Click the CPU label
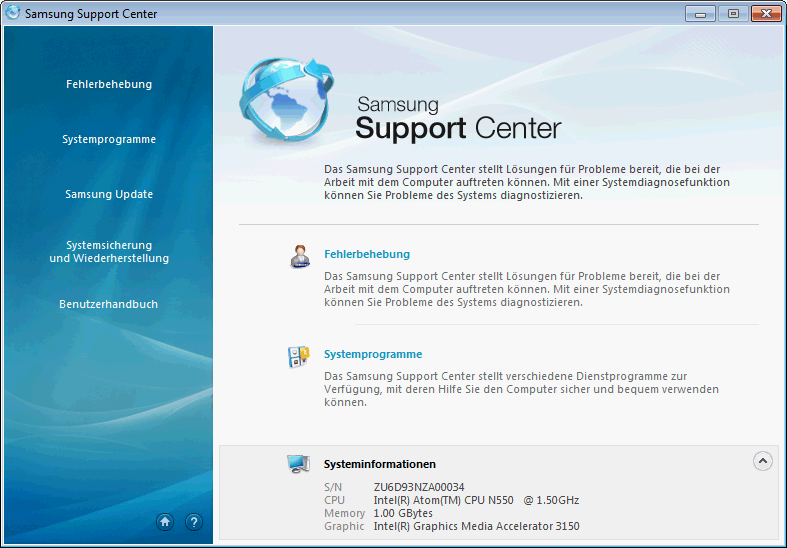Image resolution: width=787 pixels, height=548 pixels. [x=334, y=500]
